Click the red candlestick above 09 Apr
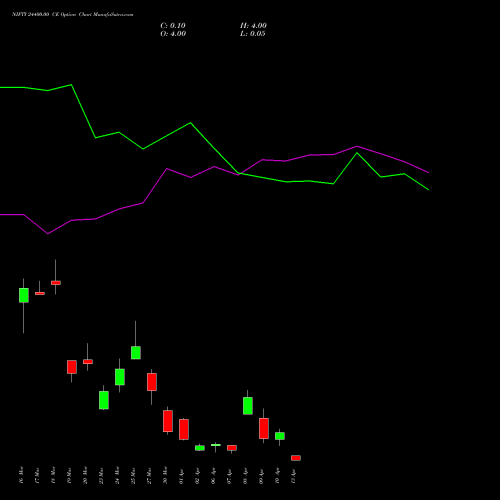This screenshot has height=500, width=500. (264, 428)
